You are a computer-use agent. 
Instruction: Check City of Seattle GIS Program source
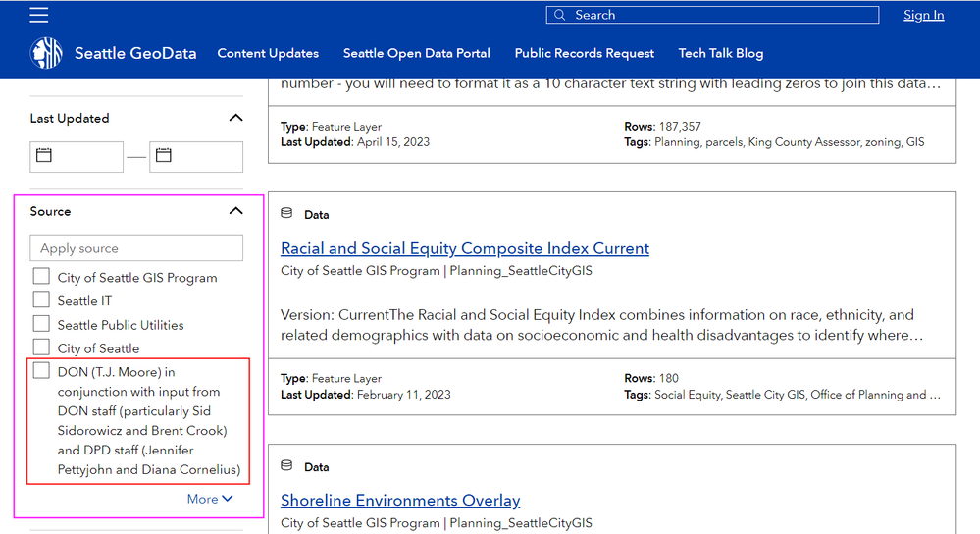[x=41, y=277]
